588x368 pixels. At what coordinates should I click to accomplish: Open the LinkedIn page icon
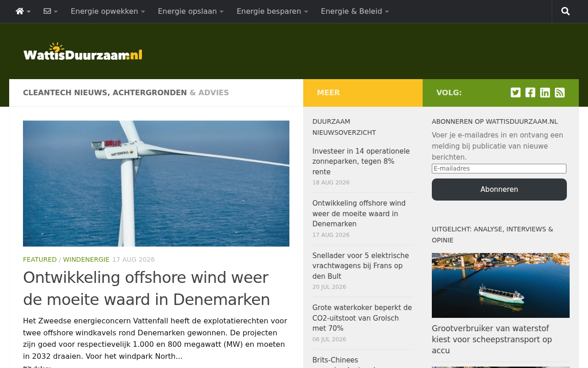point(545,92)
